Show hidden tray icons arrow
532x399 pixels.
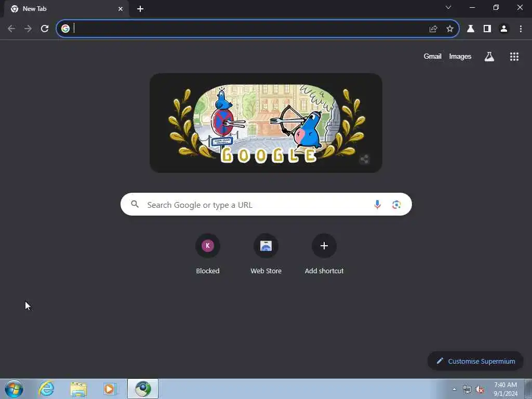coord(454,389)
